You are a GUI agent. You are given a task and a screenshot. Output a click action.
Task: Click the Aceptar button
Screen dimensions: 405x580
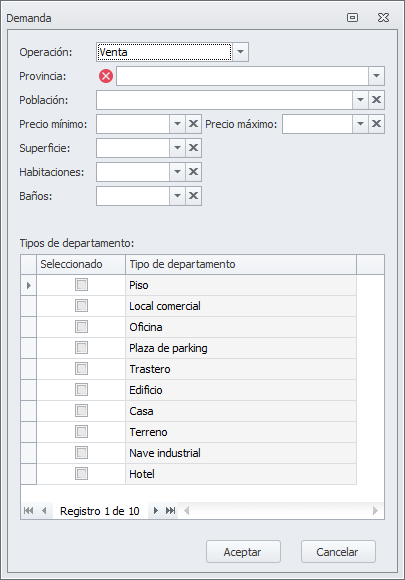pos(243,552)
